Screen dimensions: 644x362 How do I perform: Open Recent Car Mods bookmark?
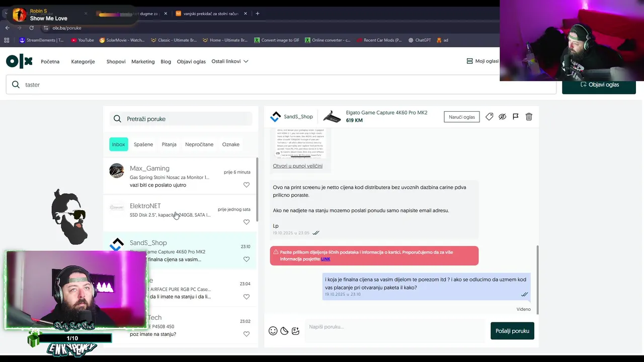click(379, 40)
